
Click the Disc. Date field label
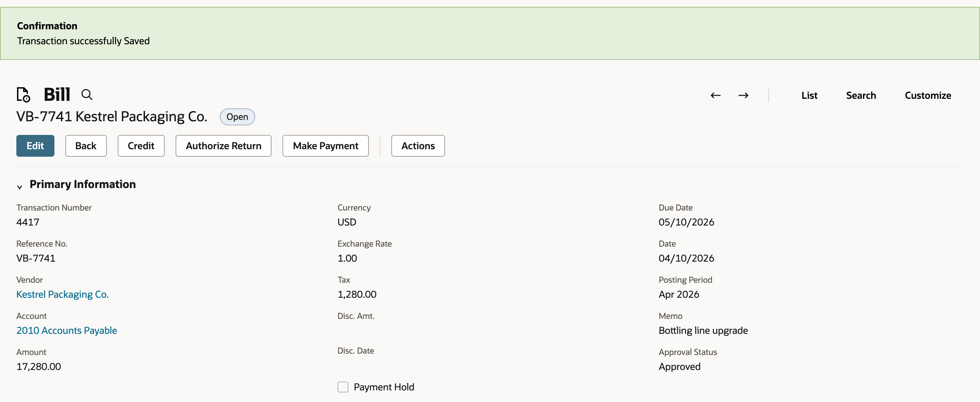tap(355, 351)
